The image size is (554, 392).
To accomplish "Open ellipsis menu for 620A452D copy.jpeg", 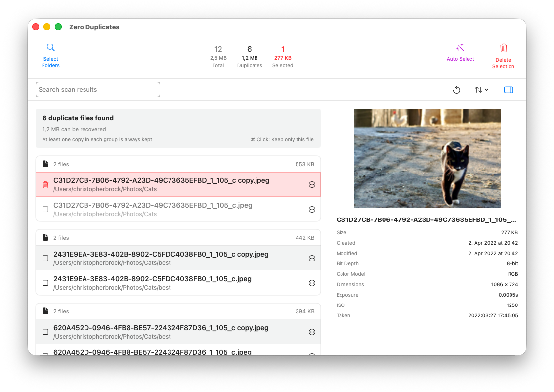I will coord(312,332).
